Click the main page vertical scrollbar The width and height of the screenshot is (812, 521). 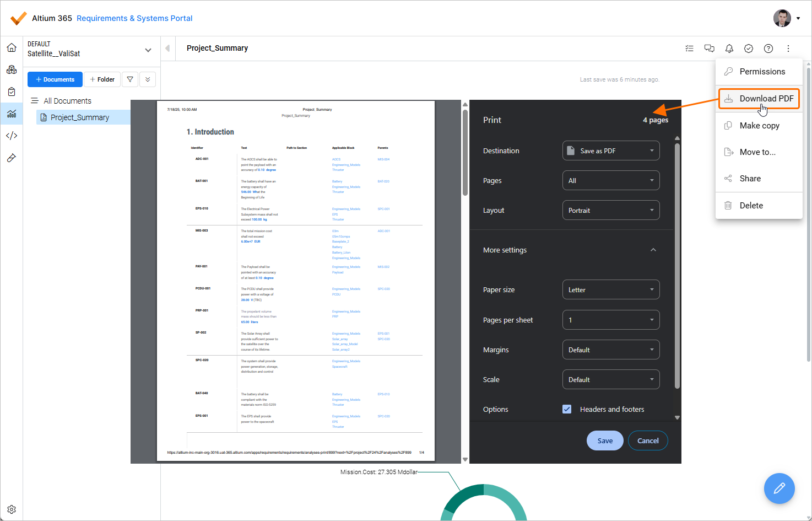[809, 214]
